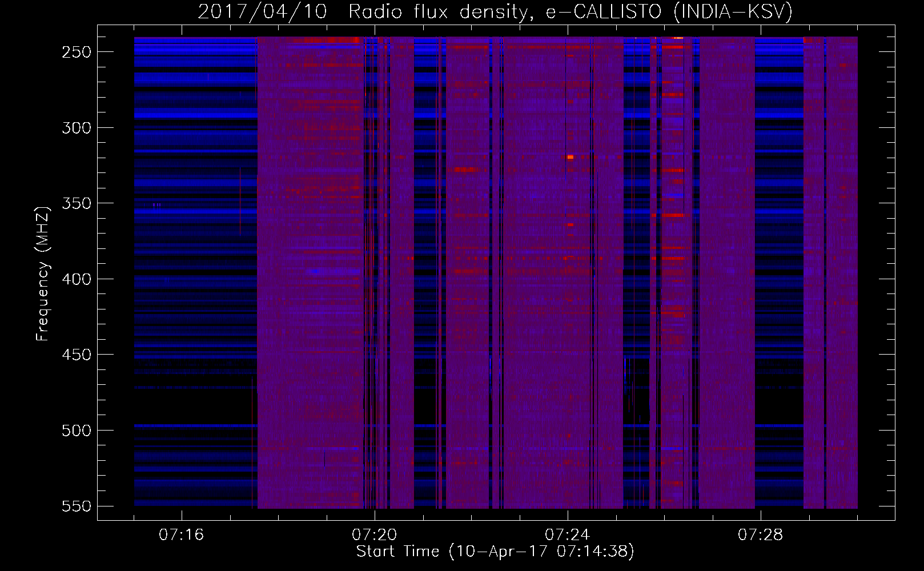Viewport: 924px width, 571px height.
Task: Click the 400 frequency tick label
Action: pos(77,279)
